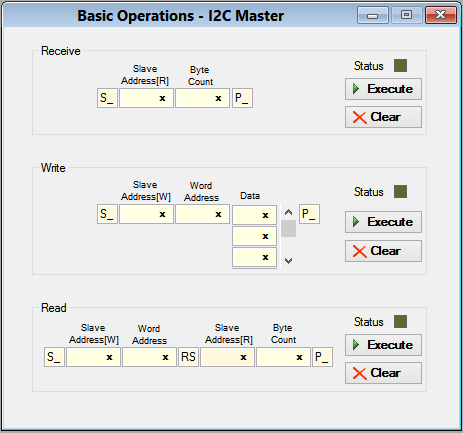The height and width of the screenshot is (433, 463).
Task: Click Clear in the Read section
Action: (x=383, y=373)
